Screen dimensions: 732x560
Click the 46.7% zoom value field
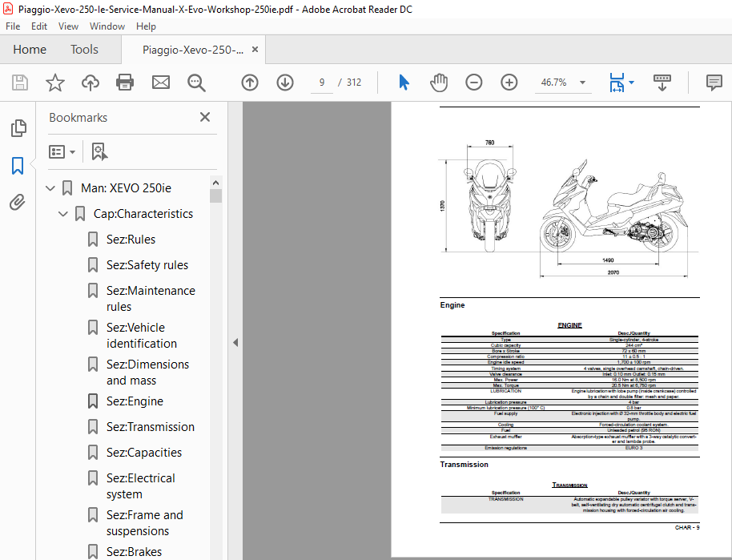(x=554, y=83)
